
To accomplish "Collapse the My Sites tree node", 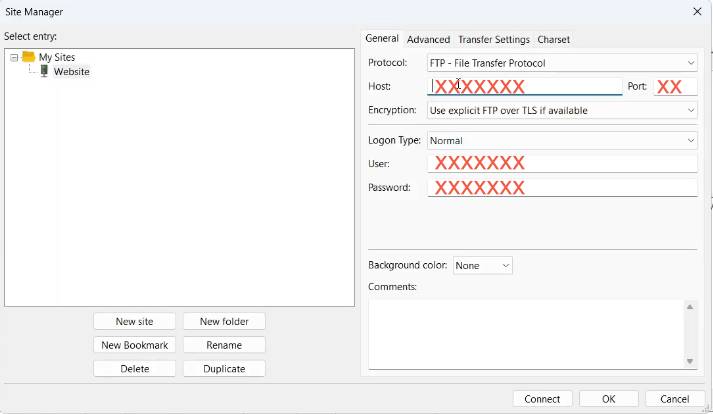I will (x=14, y=58).
